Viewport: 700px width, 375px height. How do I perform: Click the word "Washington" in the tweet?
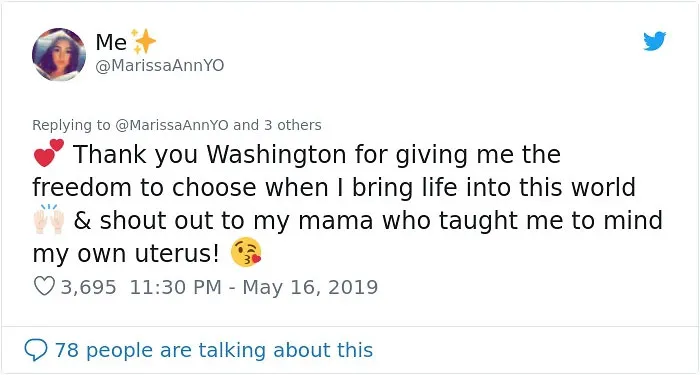point(276,154)
